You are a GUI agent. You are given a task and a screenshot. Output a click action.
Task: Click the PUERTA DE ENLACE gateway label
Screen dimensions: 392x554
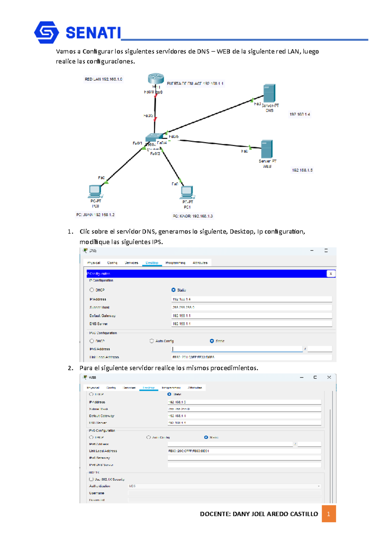195,84
